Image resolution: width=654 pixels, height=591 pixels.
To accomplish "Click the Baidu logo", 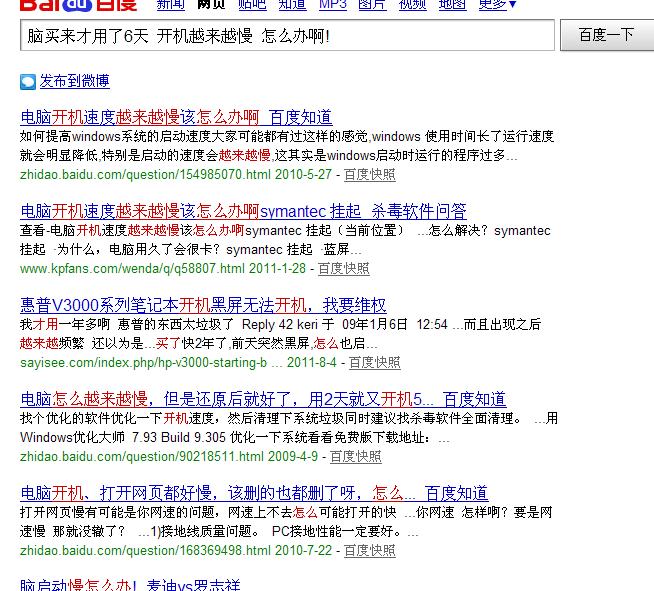I will (x=78, y=5).
